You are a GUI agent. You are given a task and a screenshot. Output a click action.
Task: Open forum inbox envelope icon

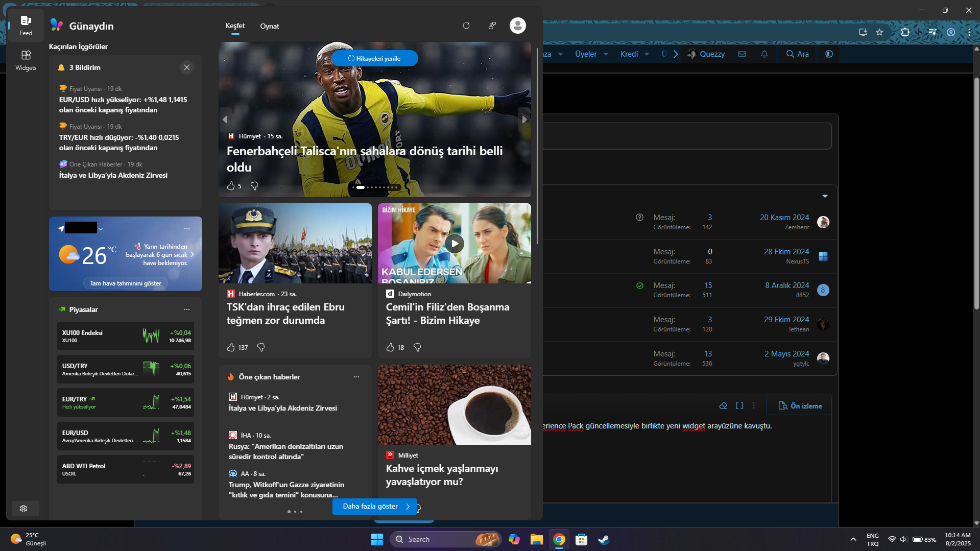[742, 54]
